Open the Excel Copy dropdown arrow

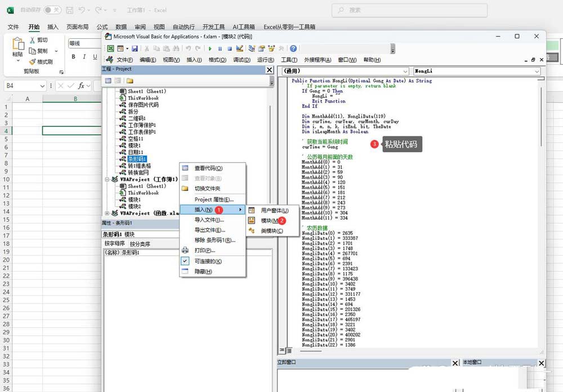(56, 51)
